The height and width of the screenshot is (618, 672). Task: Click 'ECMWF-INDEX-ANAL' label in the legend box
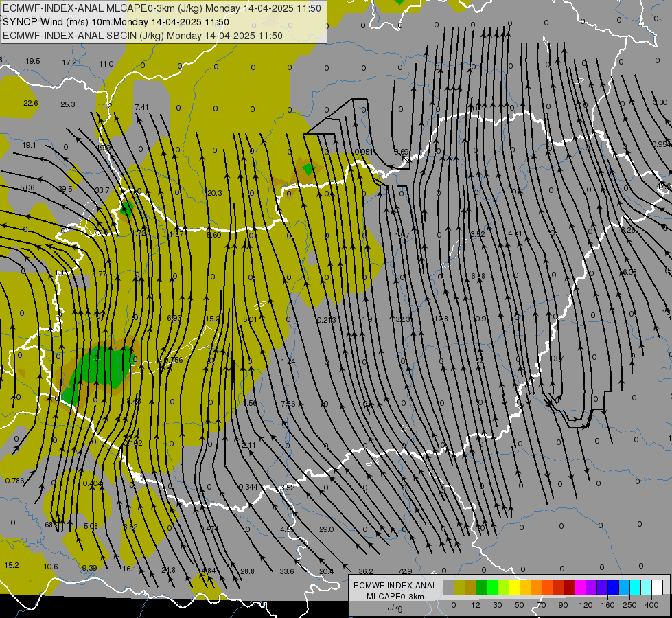click(395, 586)
